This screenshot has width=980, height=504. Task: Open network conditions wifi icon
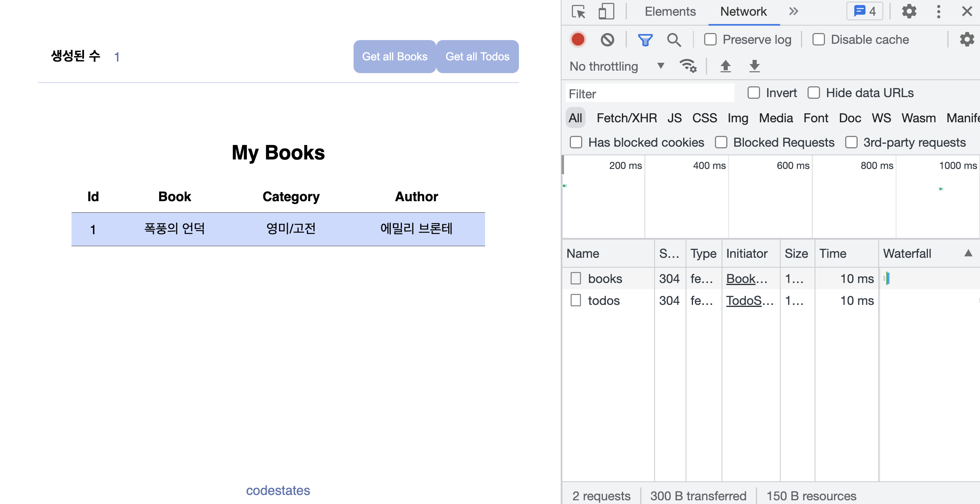[x=688, y=66]
